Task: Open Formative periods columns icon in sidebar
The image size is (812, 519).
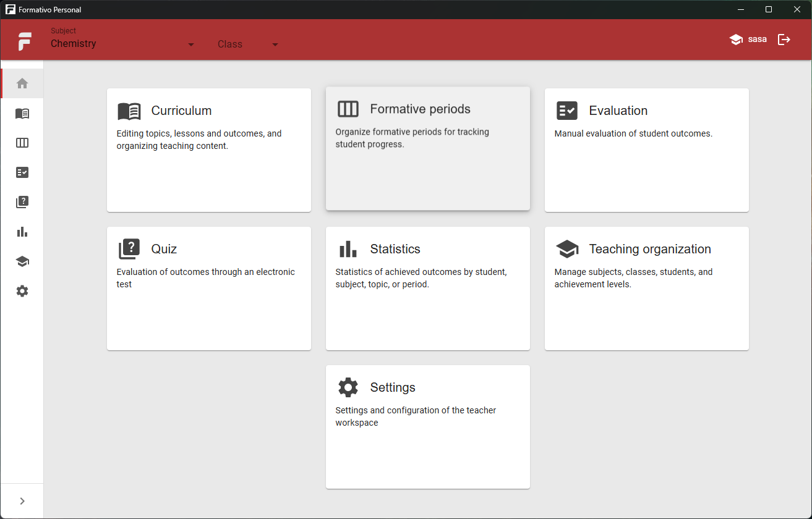Action: point(22,143)
